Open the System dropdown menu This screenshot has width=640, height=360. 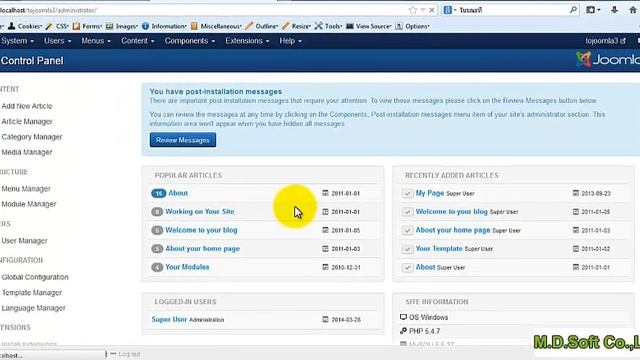[18, 41]
